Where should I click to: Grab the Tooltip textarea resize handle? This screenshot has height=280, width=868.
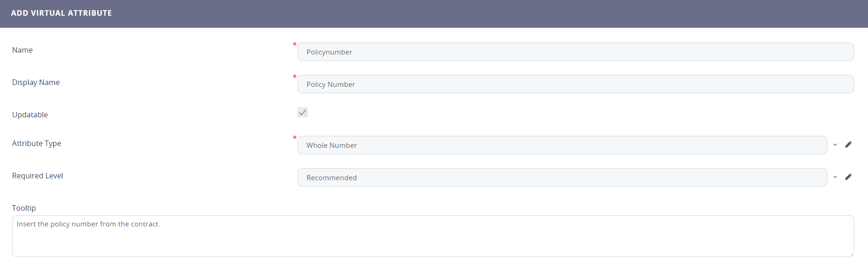(x=852, y=255)
